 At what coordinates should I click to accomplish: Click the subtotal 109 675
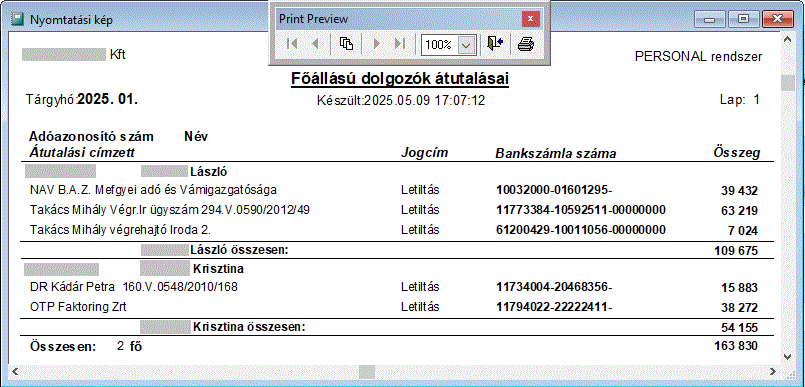coord(736,251)
